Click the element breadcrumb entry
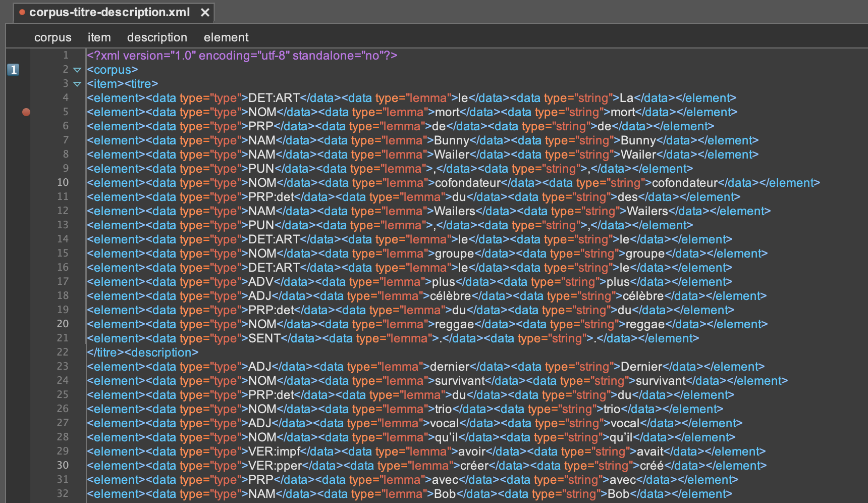 click(226, 37)
